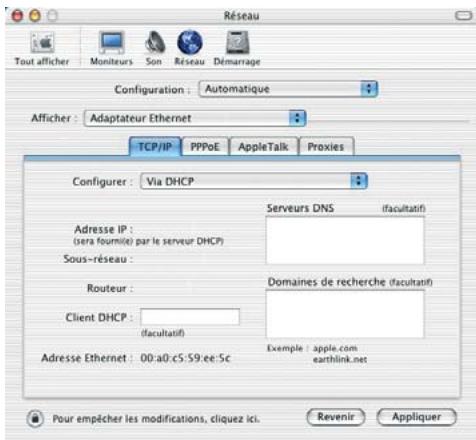
Task: Select the Réseau globe icon
Action: [190, 42]
